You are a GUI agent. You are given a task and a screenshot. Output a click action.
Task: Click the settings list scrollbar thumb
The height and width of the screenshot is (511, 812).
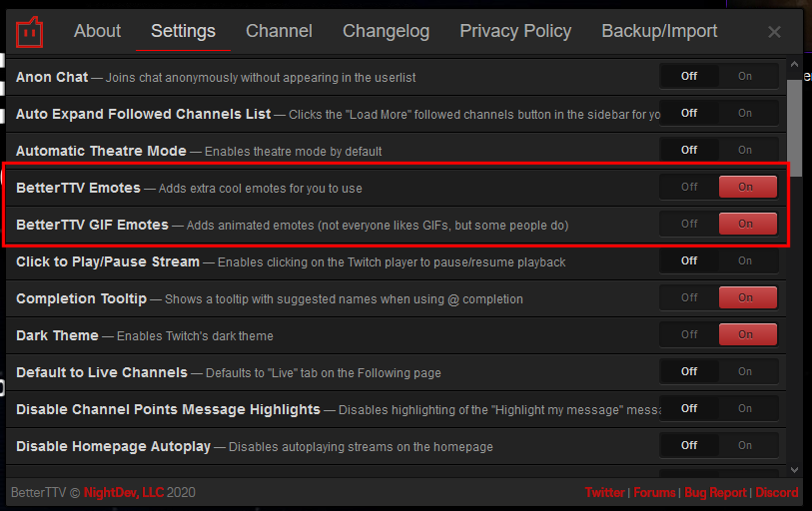pyautogui.click(x=794, y=128)
